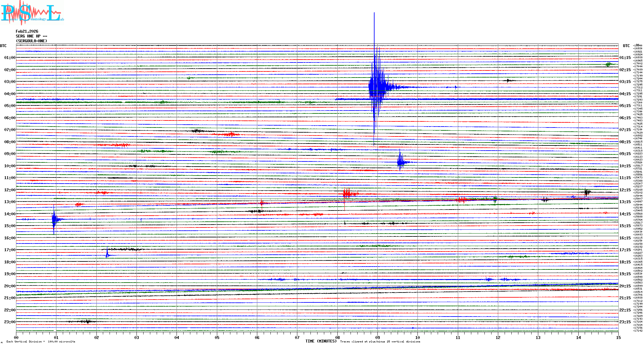Click the 15 minute tick on bottom axis
The width and height of the screenshot is (644, 346).
[618, 337]
